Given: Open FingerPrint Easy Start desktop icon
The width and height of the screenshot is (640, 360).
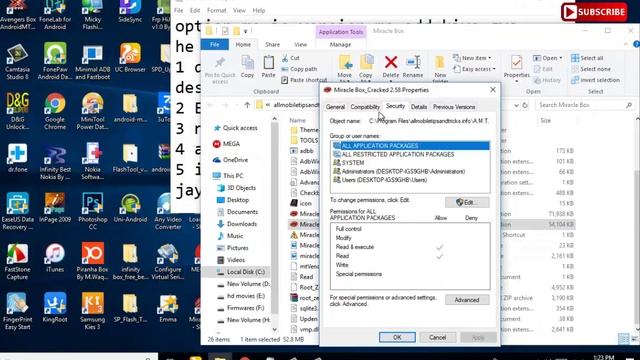Looking at the screenshot, I should coord(17,311).
